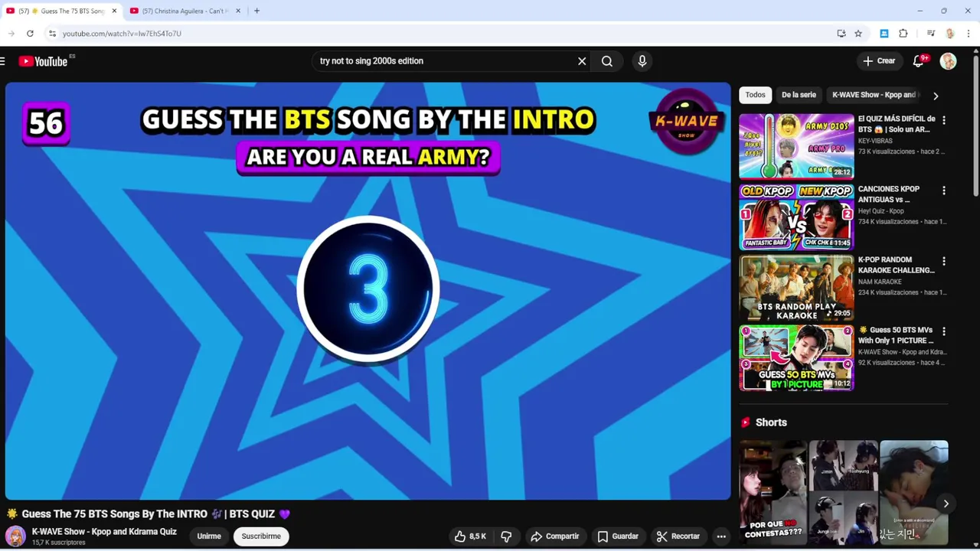980x551 pixels.
Task: Dislike the video
Action: pos(506,536)
